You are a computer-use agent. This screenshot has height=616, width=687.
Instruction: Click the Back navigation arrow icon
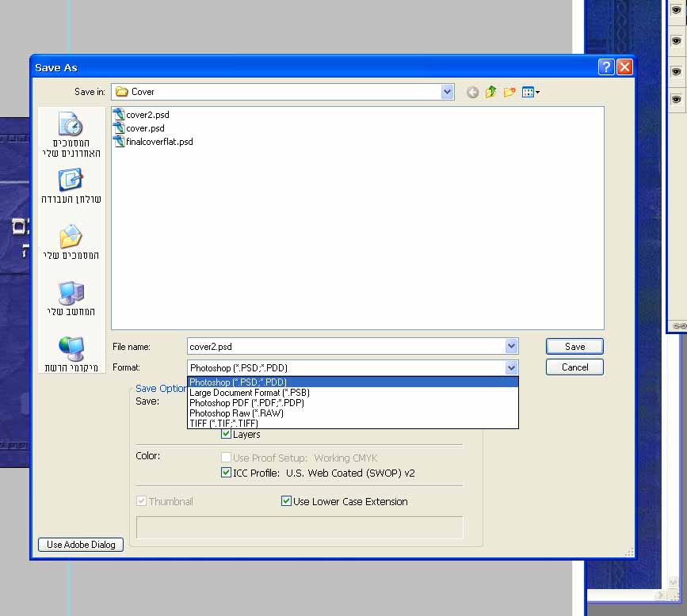[472, 92]
